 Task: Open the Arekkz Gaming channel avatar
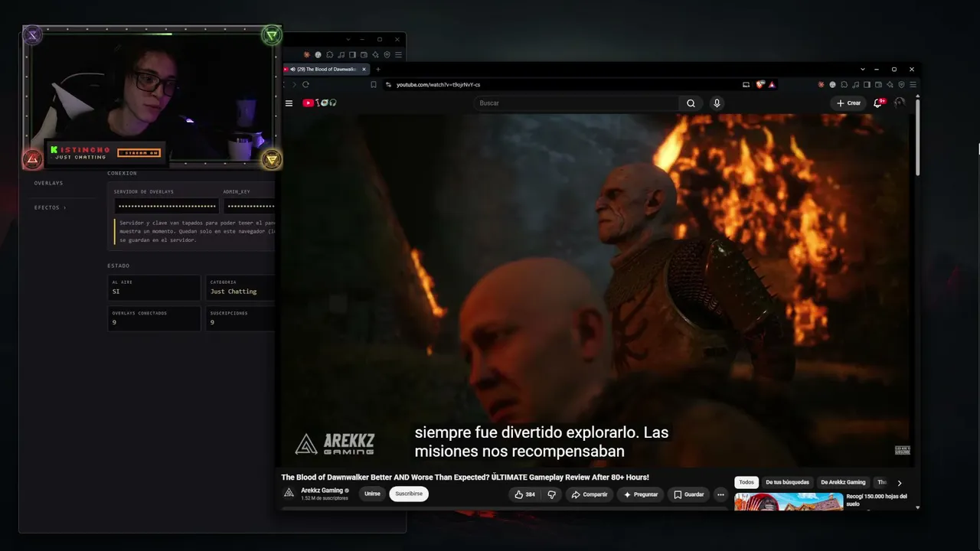coord(289,493)
